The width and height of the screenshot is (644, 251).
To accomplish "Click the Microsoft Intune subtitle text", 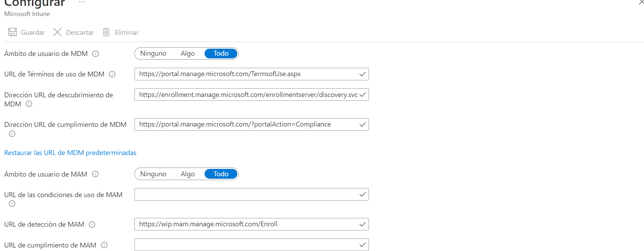I will click(27, 14).
